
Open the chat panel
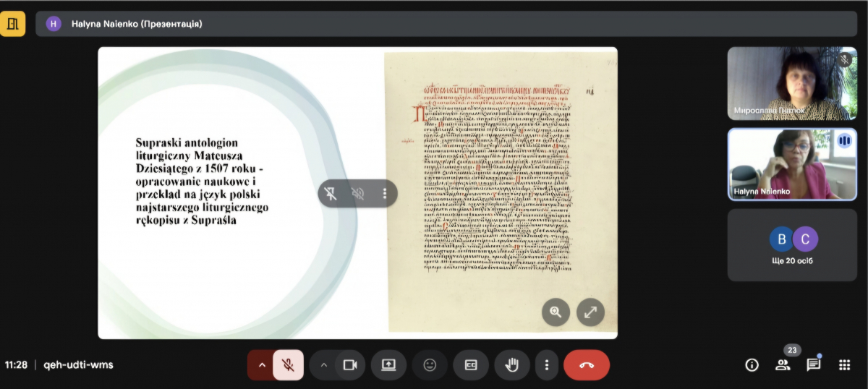coord(814,365)
